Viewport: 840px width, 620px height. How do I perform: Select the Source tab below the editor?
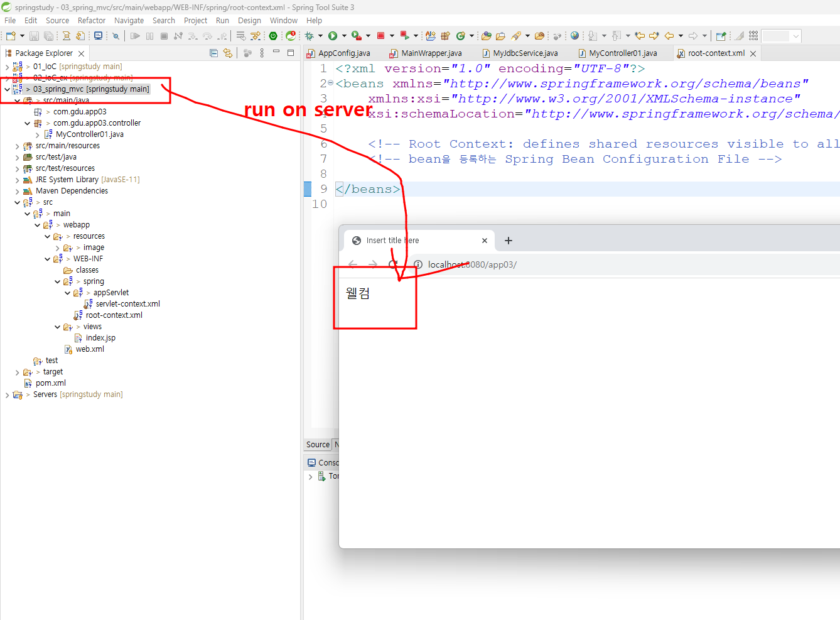[318, 445]
